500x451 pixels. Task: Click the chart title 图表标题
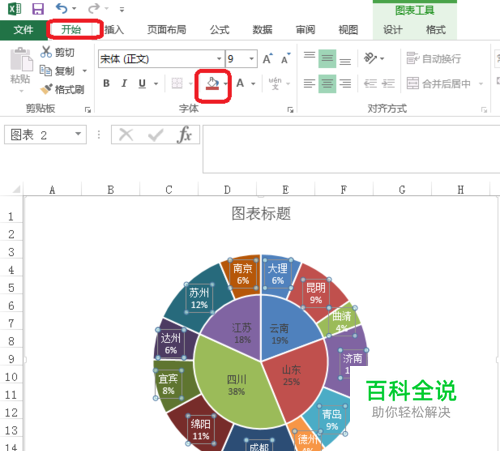261,214
